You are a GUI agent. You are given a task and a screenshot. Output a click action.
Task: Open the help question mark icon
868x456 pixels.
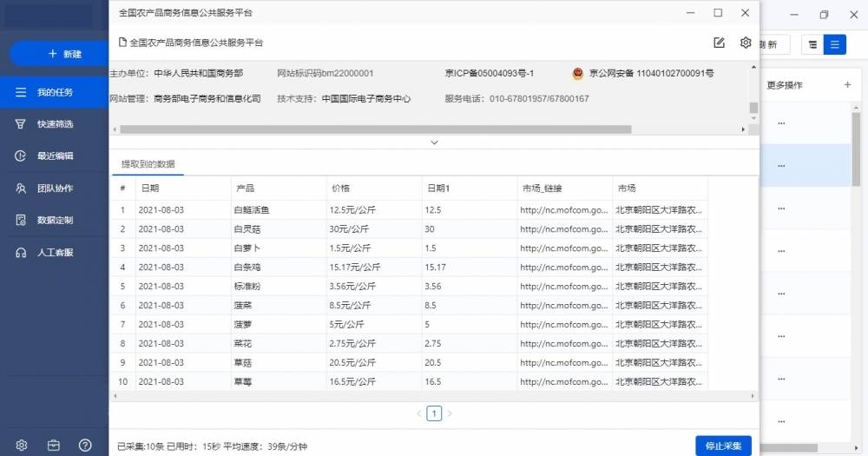pos(85,445)
